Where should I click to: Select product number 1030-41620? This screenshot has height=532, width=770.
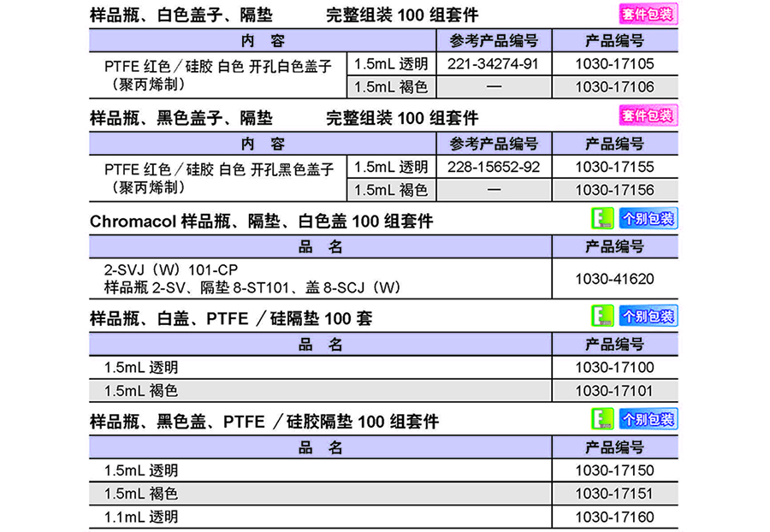coord(614,279)
